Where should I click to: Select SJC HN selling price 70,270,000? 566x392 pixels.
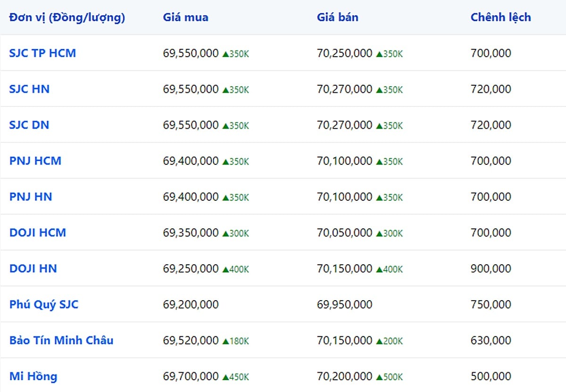[x=345, y=89]
